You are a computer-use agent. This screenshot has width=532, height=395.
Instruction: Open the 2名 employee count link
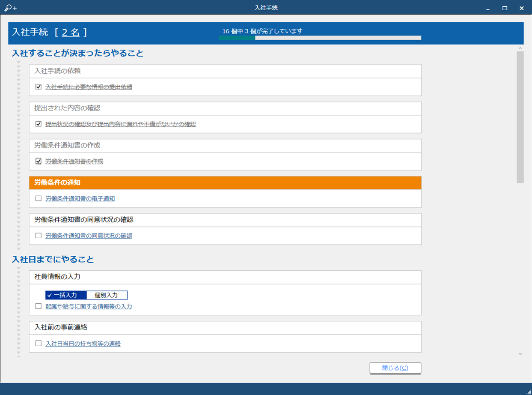(x=71, y=33)
